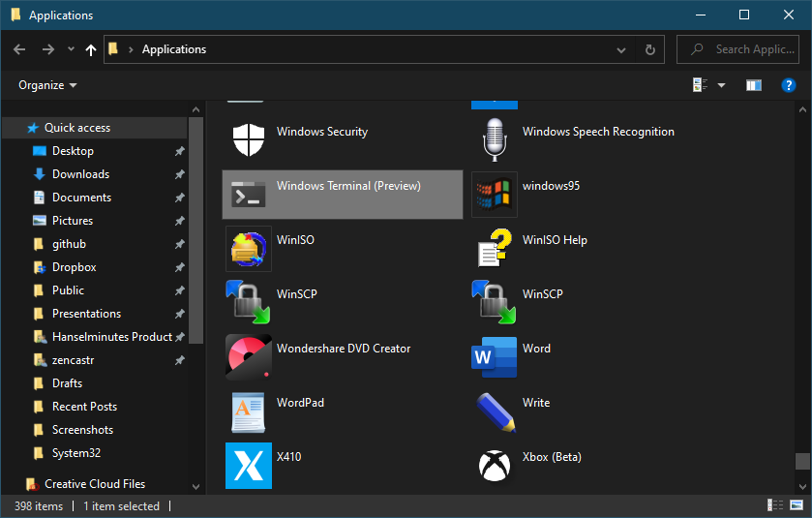Switch to large icons view in status bar
Screen dimensions: 812x518
[797, 505]
